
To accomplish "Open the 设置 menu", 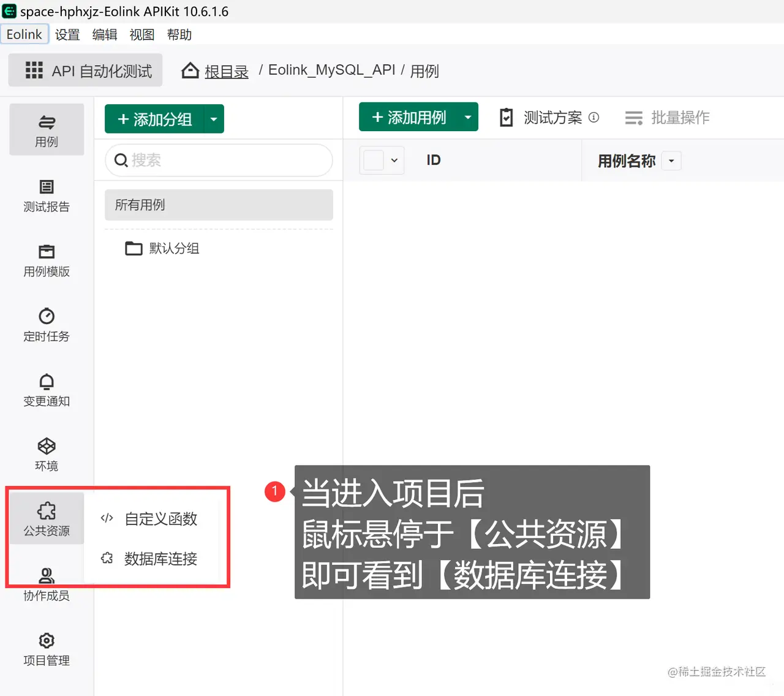I will click(x=67, y=34).
